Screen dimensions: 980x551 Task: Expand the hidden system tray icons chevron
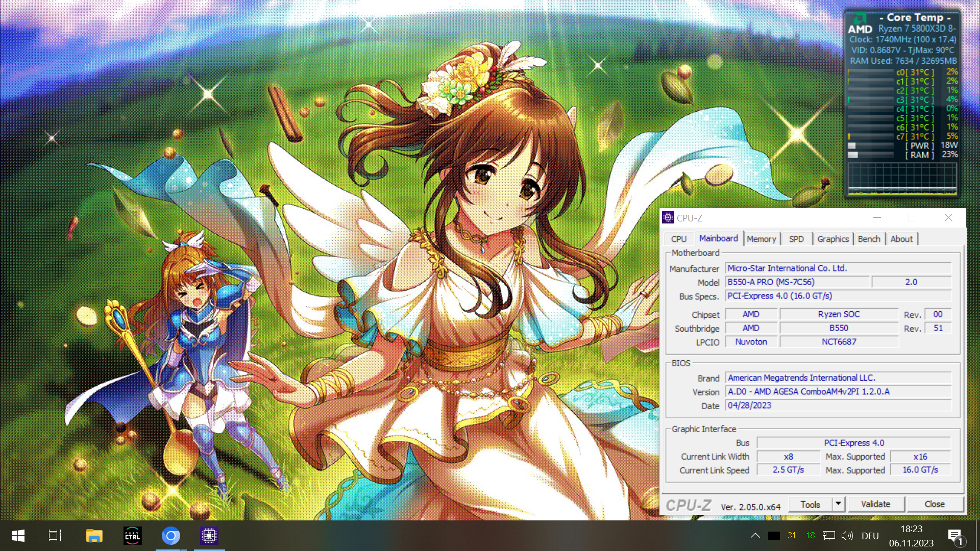click(x=755, y=536)
